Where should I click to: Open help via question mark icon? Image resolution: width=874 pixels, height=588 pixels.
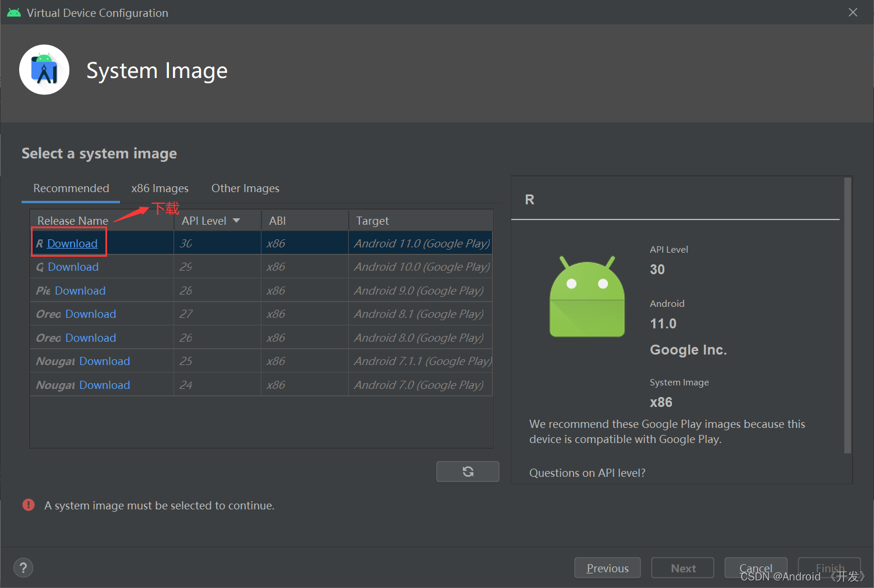23,568
